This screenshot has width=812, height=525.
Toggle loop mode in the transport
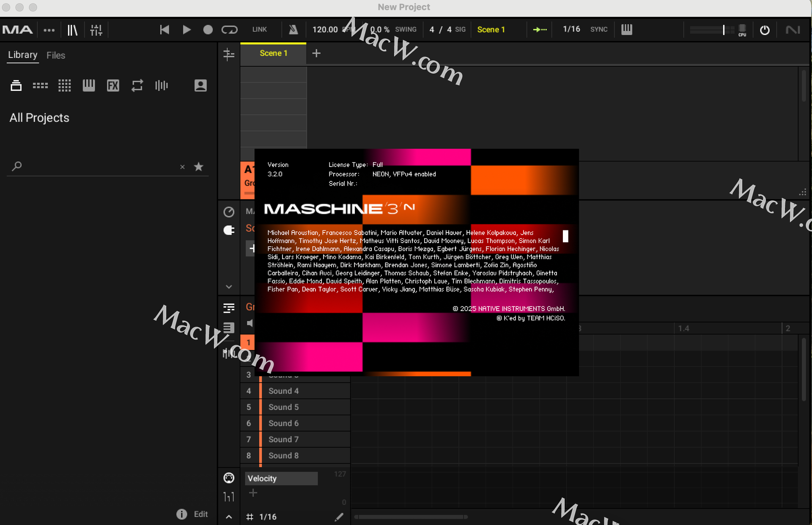click(230, 30)
